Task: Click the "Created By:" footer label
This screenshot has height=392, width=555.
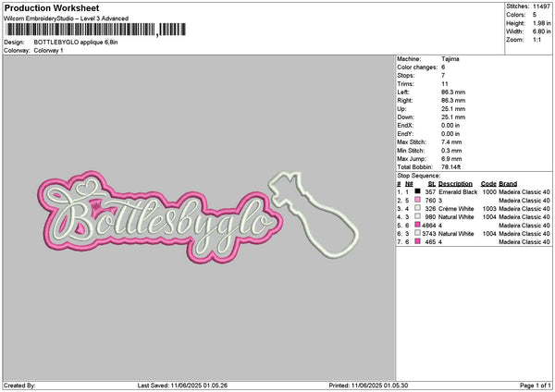Action: tap(19, 386)
